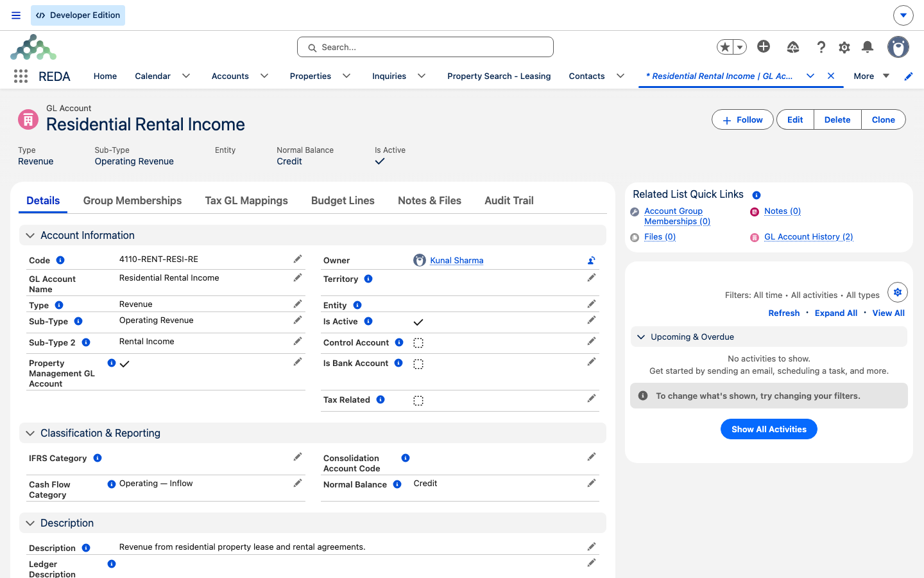924x578 pixels.
Task: Open the Setup gear icon
Action: point(844,47)
